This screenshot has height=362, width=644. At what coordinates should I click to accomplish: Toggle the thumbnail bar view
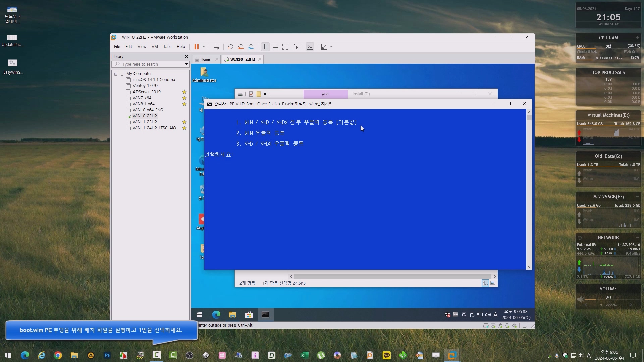(275, 47)
